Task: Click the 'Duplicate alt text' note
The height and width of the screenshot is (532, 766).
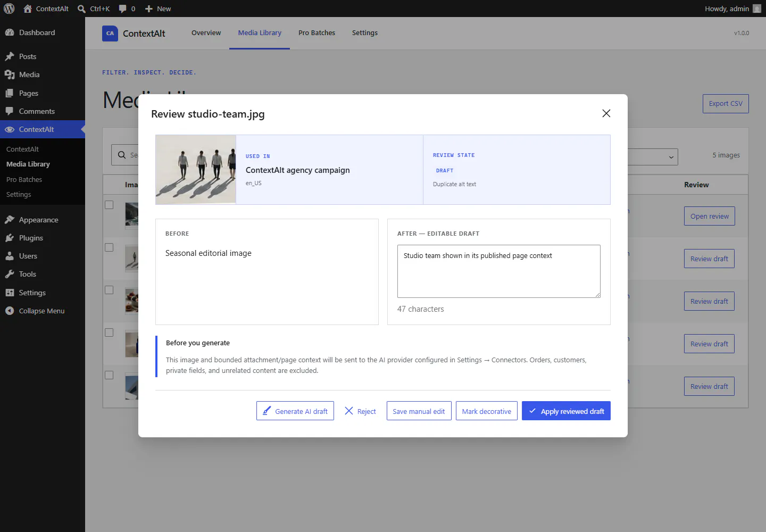Action: tap(454, 184)
